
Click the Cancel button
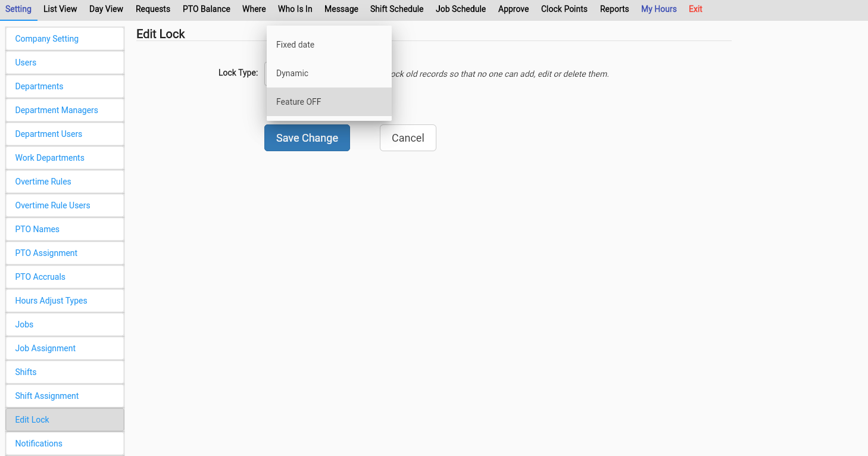point(408,138)
